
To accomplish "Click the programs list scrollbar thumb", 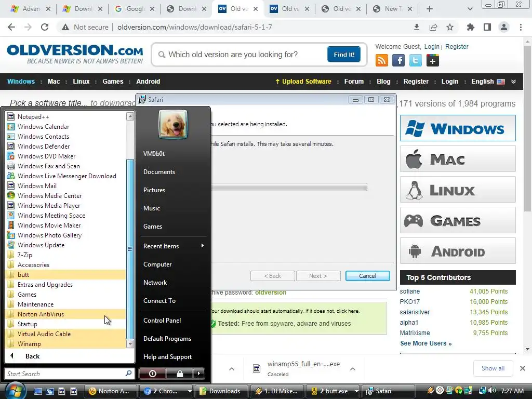I will coord(130,249).
